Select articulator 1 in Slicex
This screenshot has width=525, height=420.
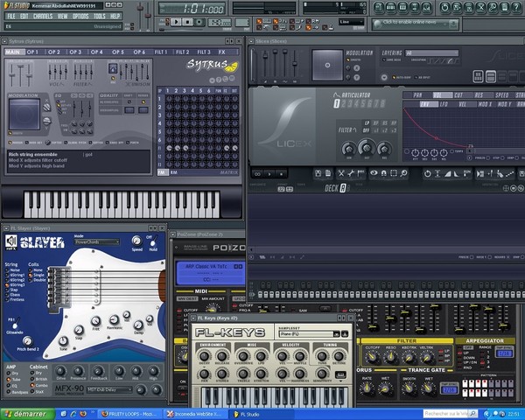pyautogui.click(x=337, y=104)
